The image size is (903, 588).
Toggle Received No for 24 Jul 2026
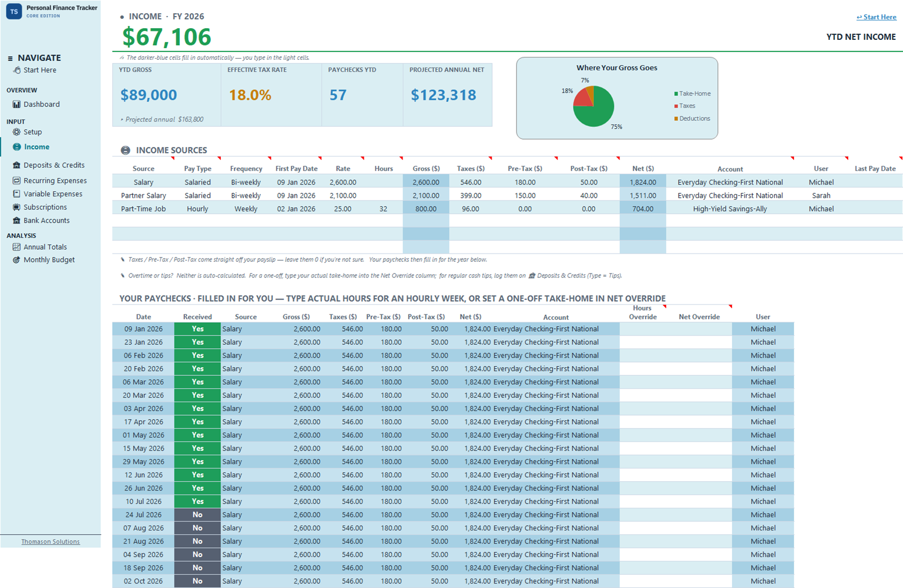pyautogui.click(x=197, y=515)
